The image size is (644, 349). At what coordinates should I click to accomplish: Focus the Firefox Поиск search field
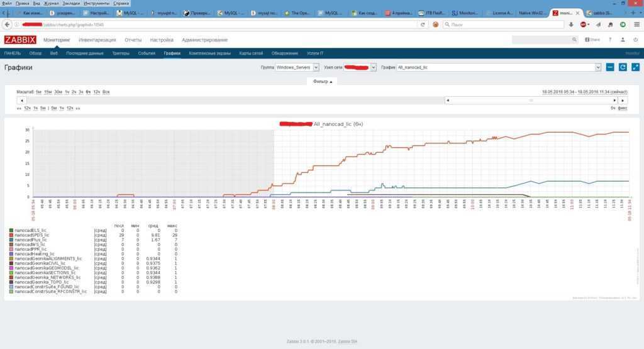coord(503,25)
